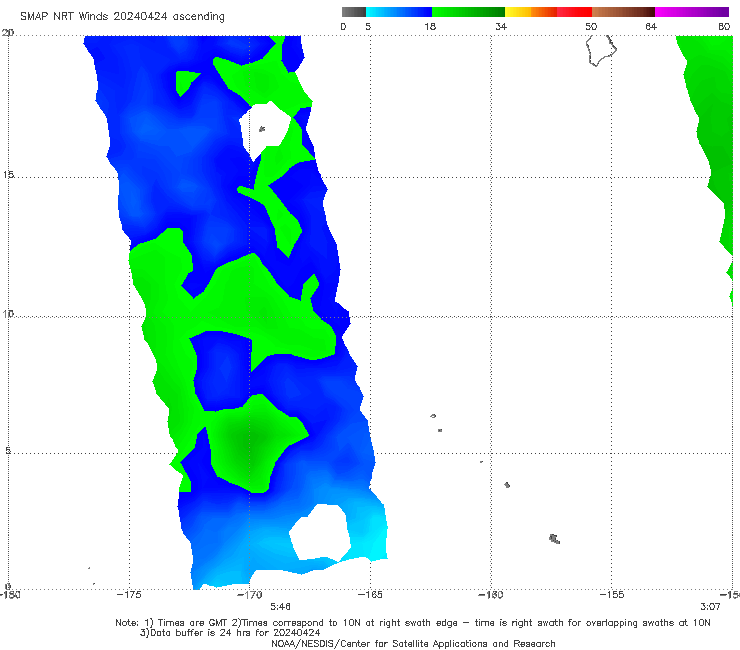The height and width of the screenshot is (650, 740).
Task: Click swath time label '3:07'
Action: [x=710, y=607]
